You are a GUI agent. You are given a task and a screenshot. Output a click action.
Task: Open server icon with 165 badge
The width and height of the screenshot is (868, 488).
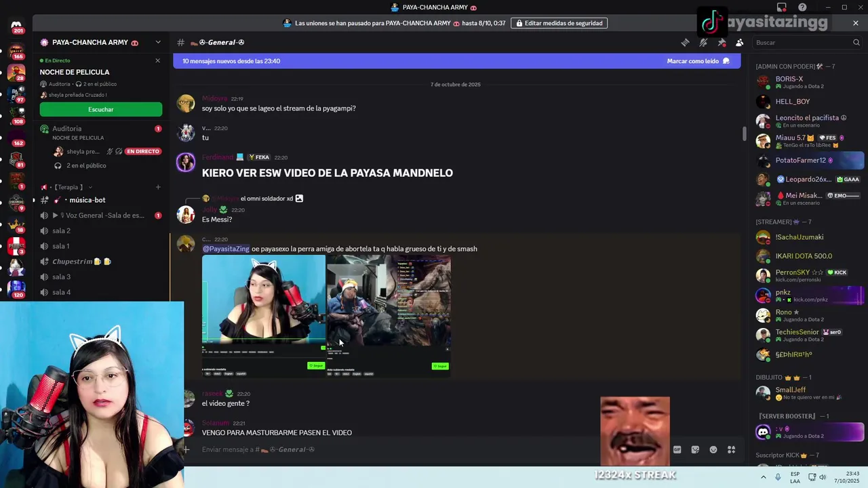[x=16, y=51]
